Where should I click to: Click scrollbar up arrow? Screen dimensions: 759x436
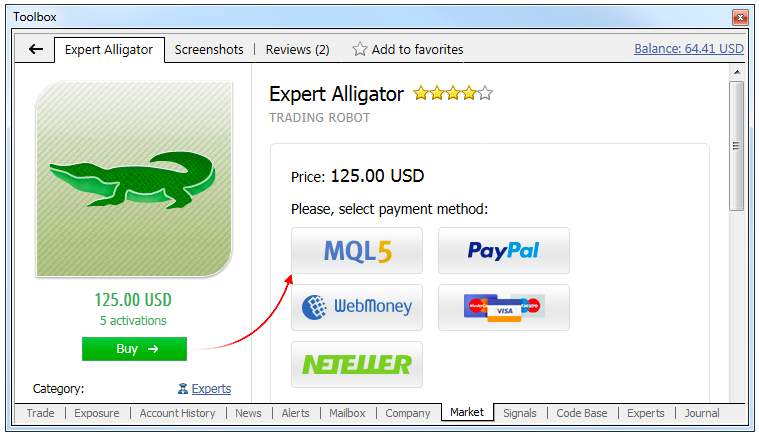(x=737, y=72)
